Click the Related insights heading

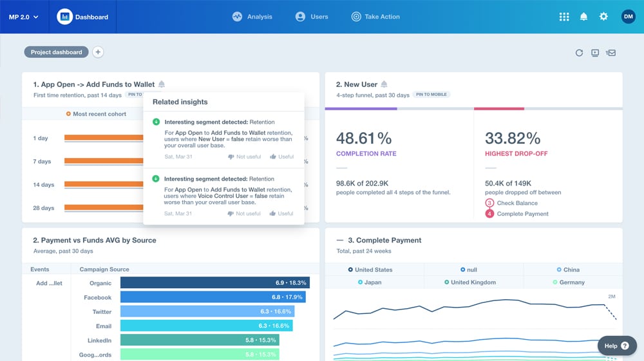coord(180,102)
